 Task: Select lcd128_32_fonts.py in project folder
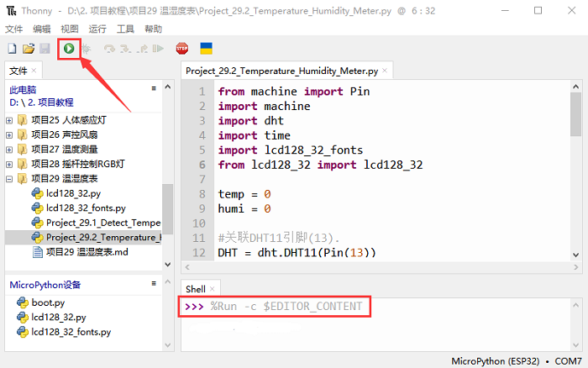click(x=85, y=208)
